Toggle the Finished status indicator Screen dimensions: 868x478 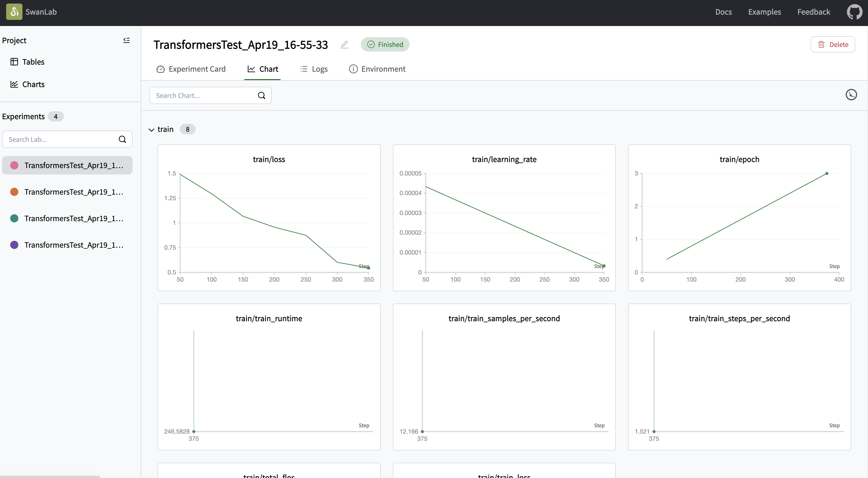click(x=385, y=44)
